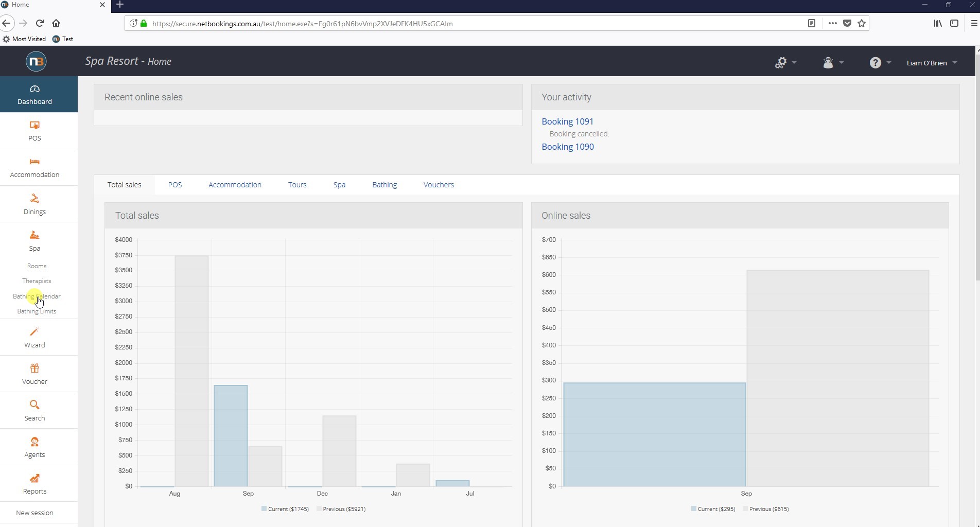Viewport: 980px width, 527px height.
Task: Click the forward navigation arrow
Action: [23, 23]
